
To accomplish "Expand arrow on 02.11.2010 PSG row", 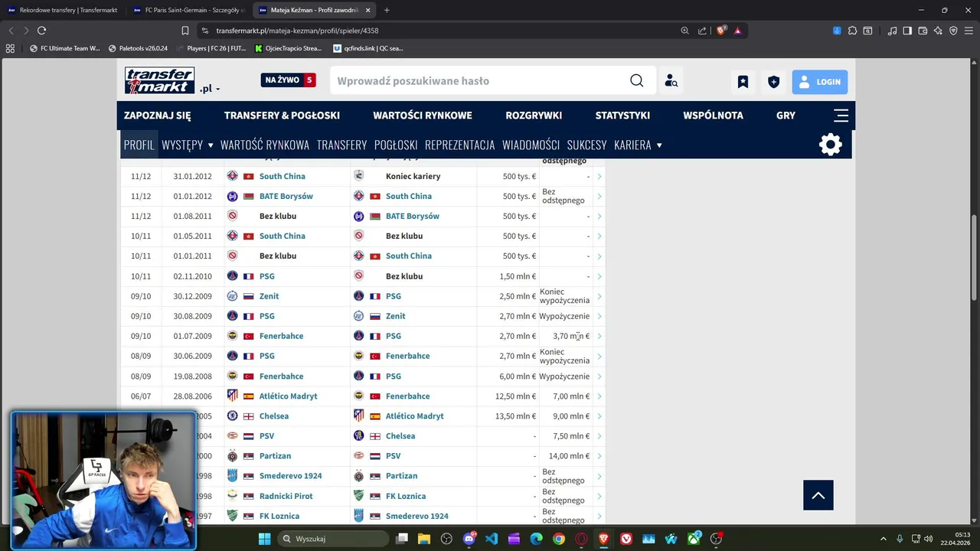I will coord(599,276).
